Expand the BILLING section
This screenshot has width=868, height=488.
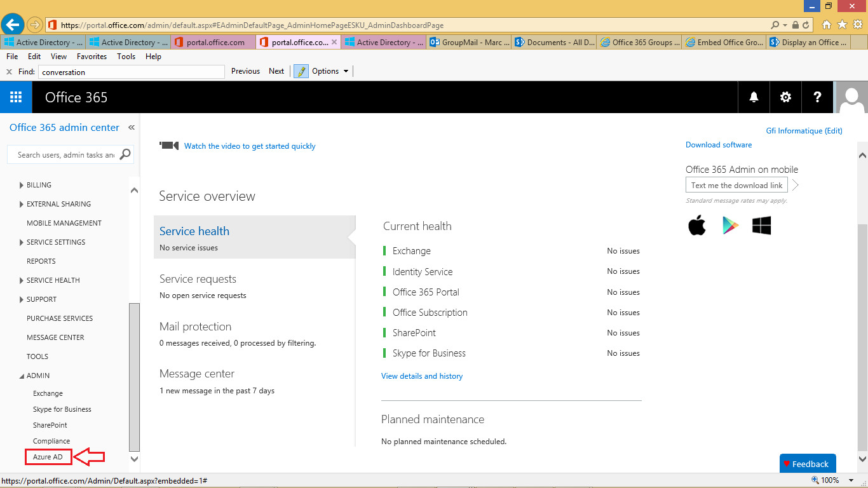coord(22,186)
